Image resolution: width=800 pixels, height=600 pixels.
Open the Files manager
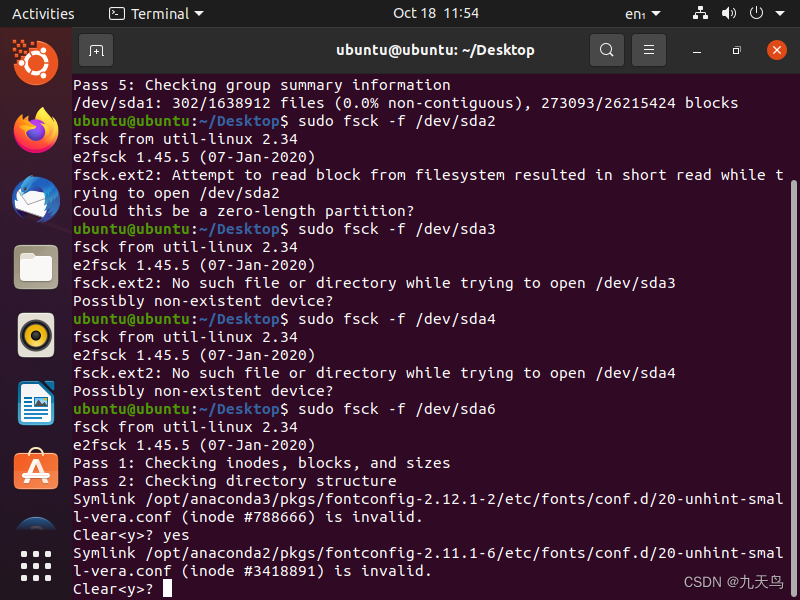[x=36, y=267]
